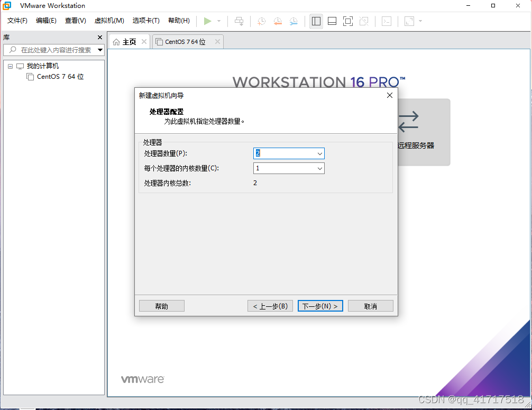Click the revert to snapshot toolbar icon
The width and height of the screenshot is (532, 410).
pyautogui.click(x=278, y=21)
